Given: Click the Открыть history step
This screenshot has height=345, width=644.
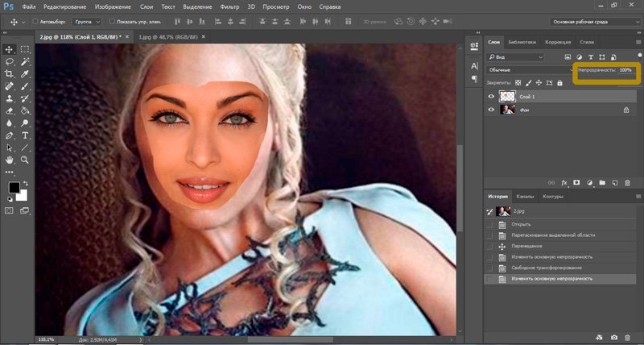Looking at the screenshot, I should pyautogui.click(x=520, y=223).
